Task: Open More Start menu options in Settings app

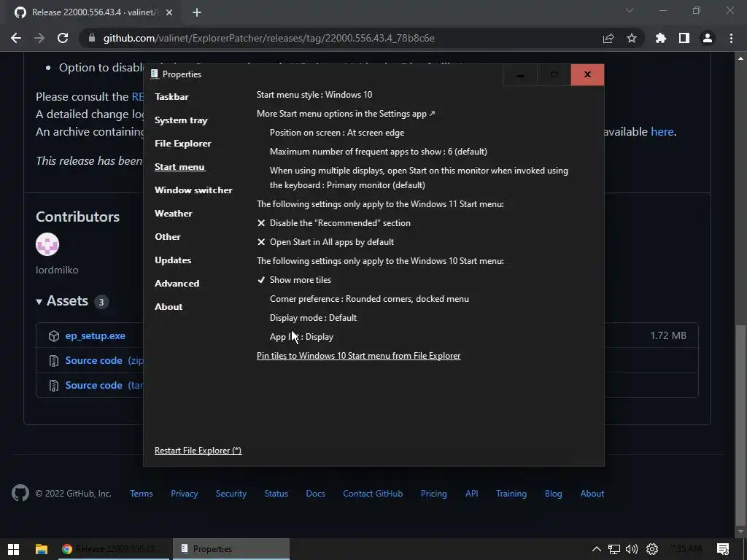Action: [346, 114]
